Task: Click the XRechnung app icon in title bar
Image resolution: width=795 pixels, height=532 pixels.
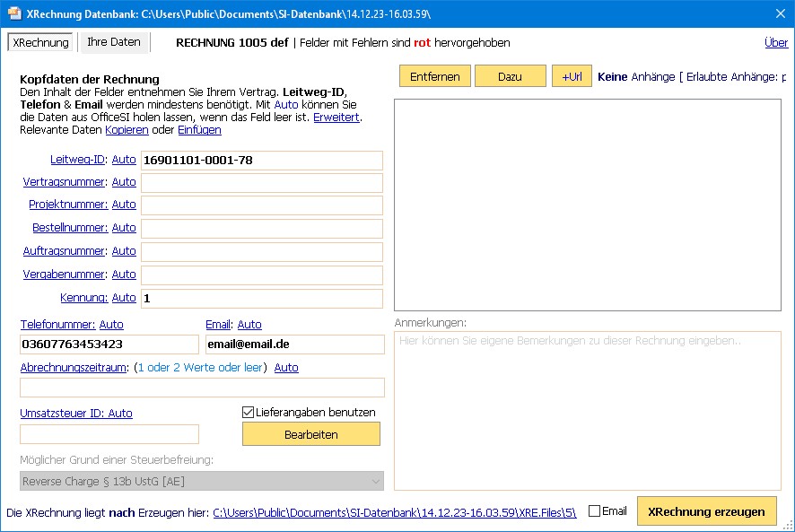Action: point(13,13)
